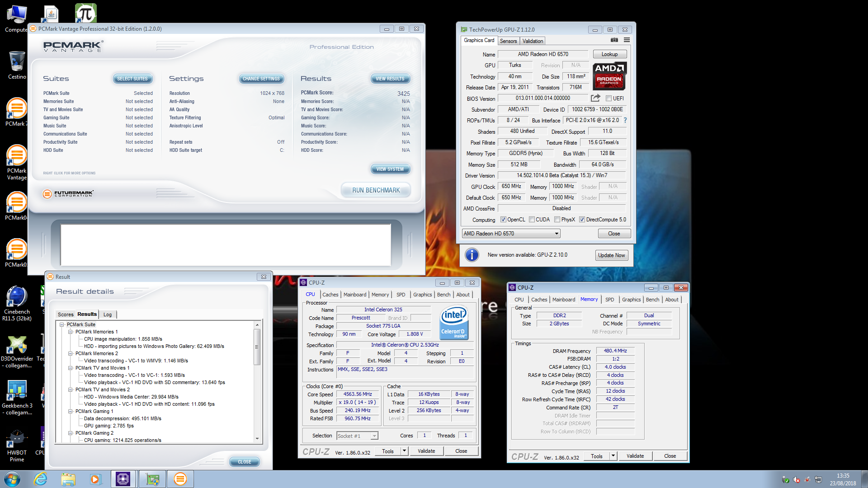
Task: Click the AMD Radeon Graphics logo
Action: (x=609, y=75)
